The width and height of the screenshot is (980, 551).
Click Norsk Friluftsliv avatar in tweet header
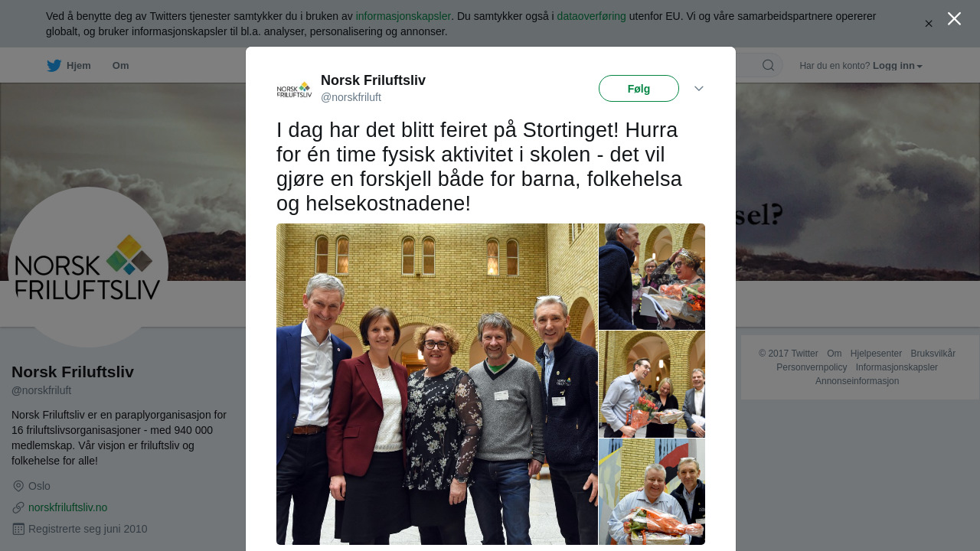tap(294, 90)
